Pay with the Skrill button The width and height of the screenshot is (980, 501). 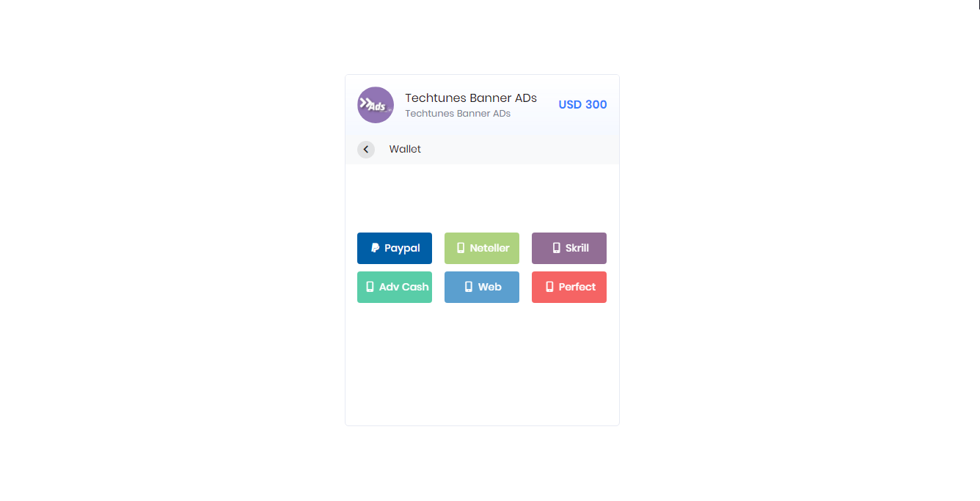[569, 248]
